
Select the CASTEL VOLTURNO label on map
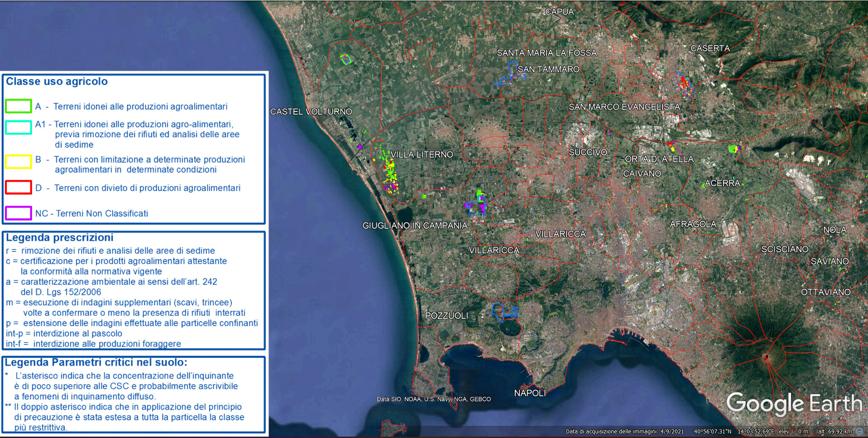tap(311, 111)
